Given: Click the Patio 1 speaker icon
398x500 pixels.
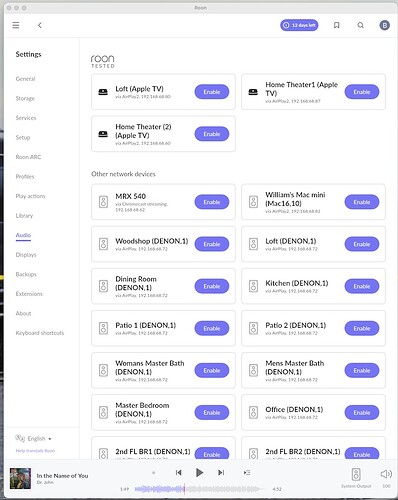Looking at the screenshot, I should pyautogui.click(x=103, y=328).
